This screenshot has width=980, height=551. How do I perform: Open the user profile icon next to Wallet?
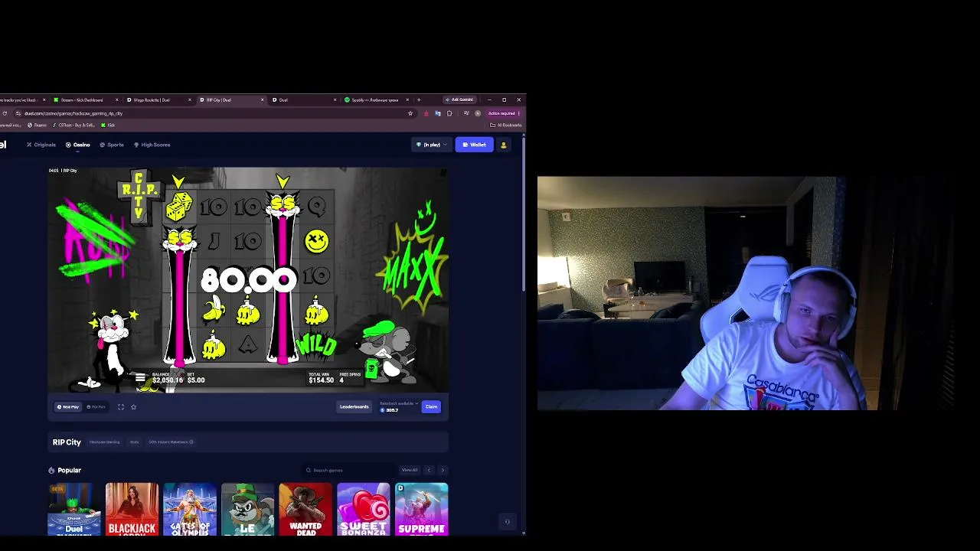coord(503,145)
